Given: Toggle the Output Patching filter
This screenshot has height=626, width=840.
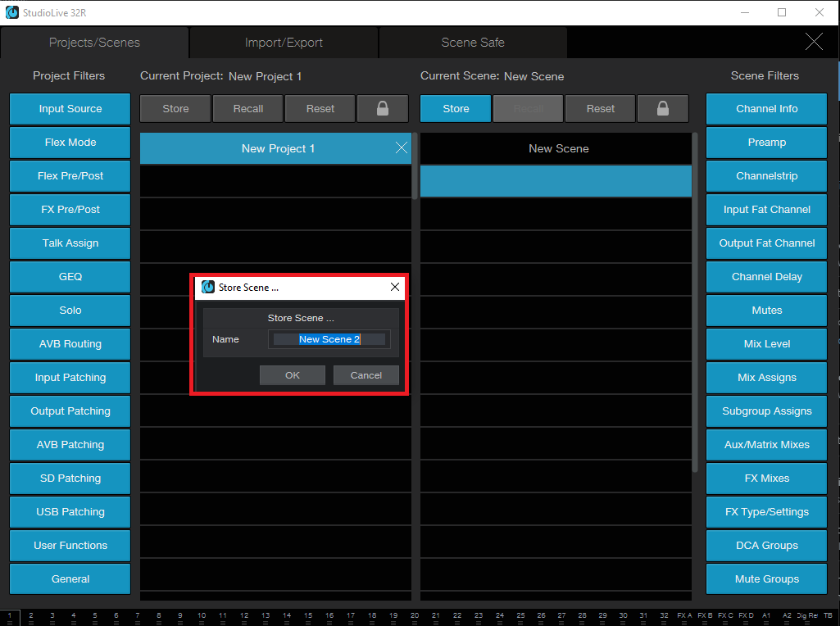Looking at the screenshot, I should click(x=70, y=411).
